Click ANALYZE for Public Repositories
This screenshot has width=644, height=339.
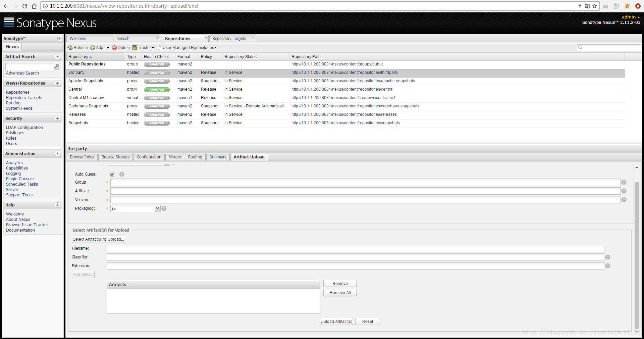[157, 64]
